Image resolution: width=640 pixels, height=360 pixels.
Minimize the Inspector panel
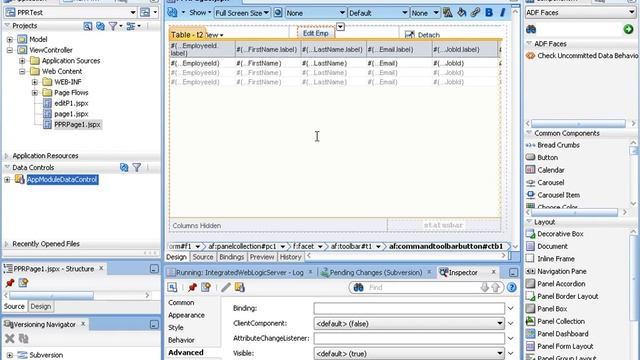tap(513, 272)
